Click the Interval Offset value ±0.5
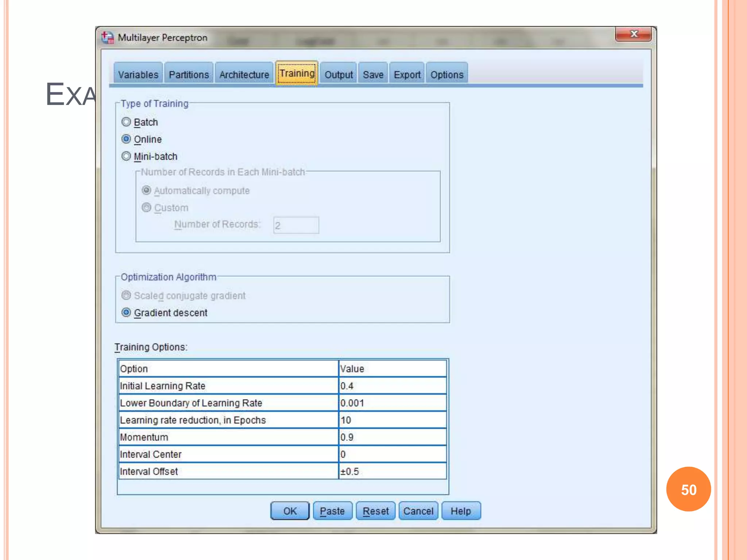Screen dimensions: 747x560 tap(392, 471)
